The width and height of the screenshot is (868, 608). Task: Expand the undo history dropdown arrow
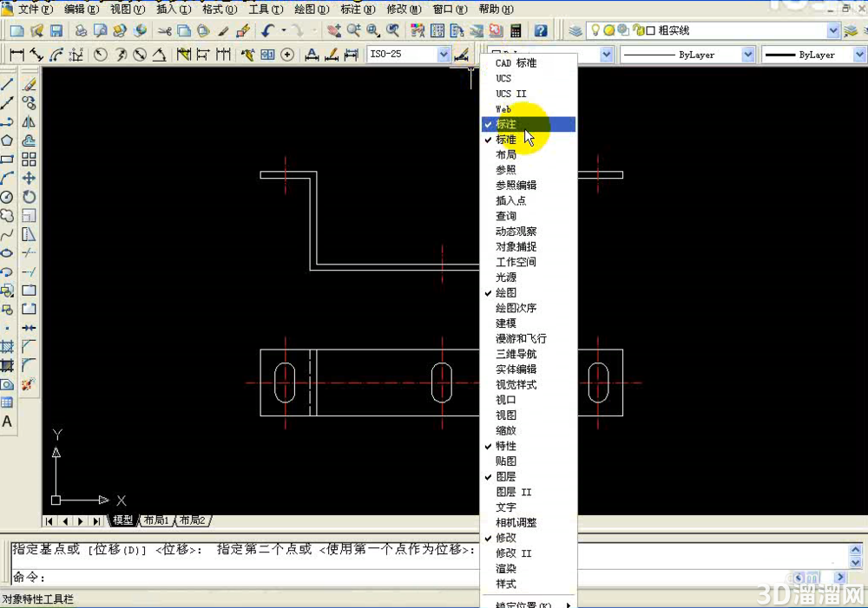(x=284, y=31)
